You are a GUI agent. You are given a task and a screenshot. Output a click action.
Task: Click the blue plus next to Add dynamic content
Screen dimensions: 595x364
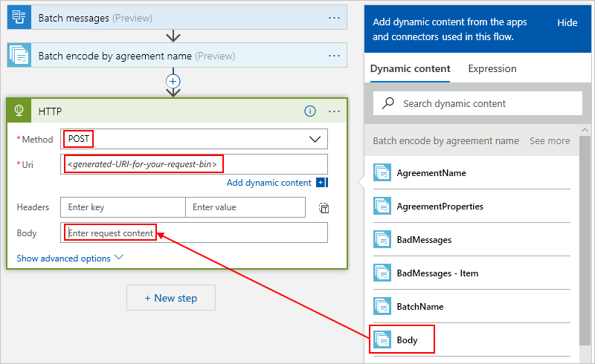(x=321, y=183)
